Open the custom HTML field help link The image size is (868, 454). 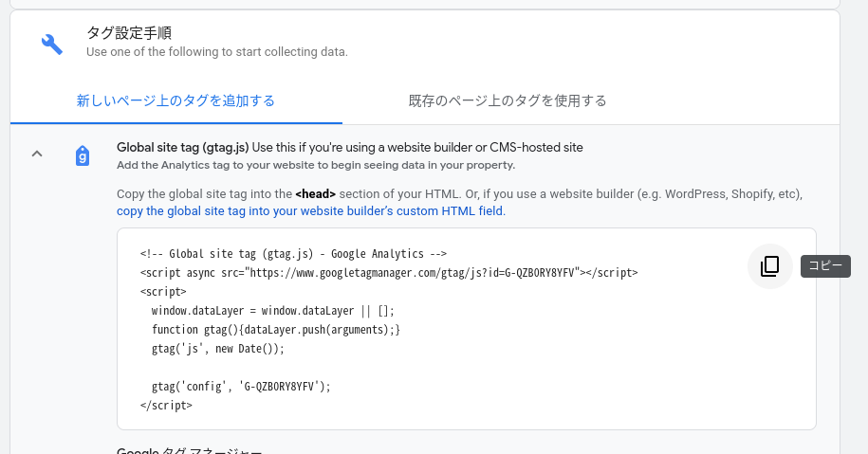pos(311,211)
